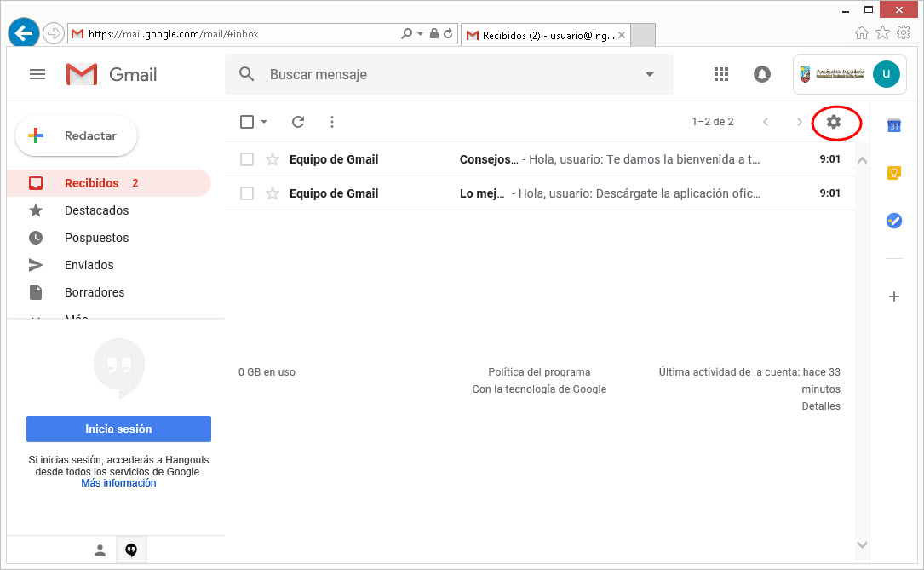Click the scrollbar up arrow

(x=862, y=160)
